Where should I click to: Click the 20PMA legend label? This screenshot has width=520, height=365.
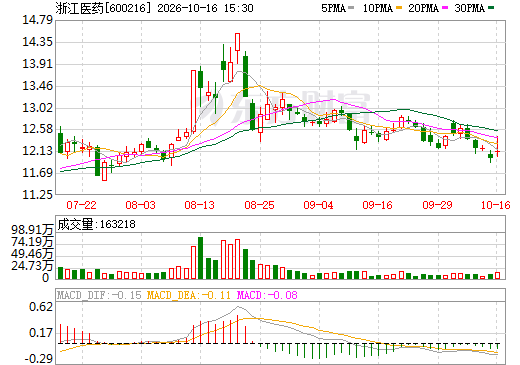423,8
